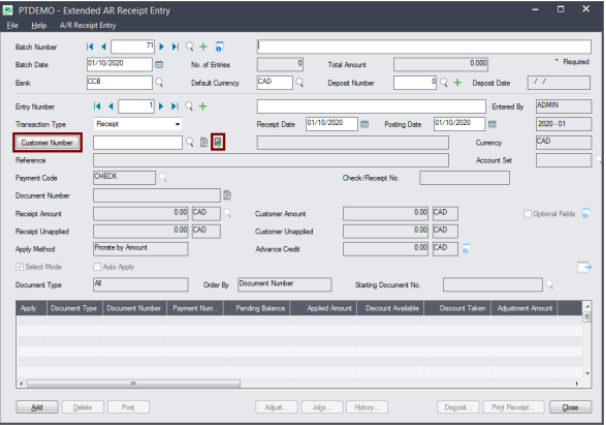Create a new batch with plus icon
Screen dimensions: 606x425
point(203,47)
